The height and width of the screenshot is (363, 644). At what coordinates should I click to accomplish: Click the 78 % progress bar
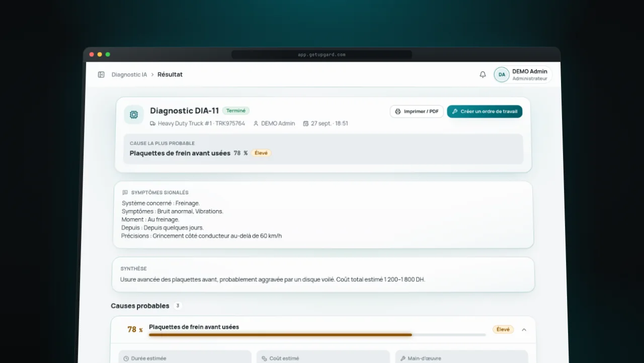tap(317, 334)
